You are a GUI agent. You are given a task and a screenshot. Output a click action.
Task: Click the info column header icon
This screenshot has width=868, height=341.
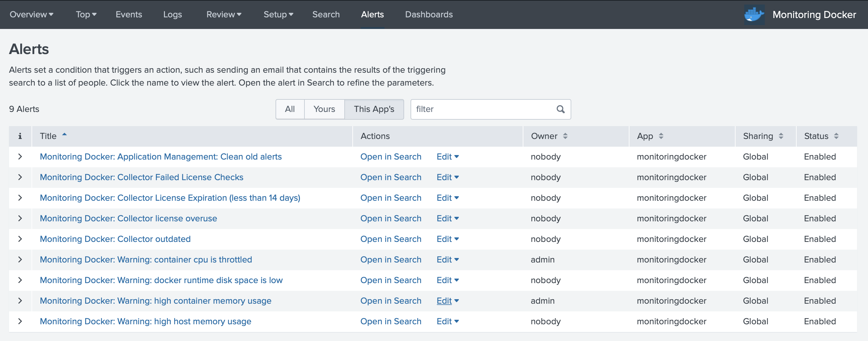coord(20,136)
